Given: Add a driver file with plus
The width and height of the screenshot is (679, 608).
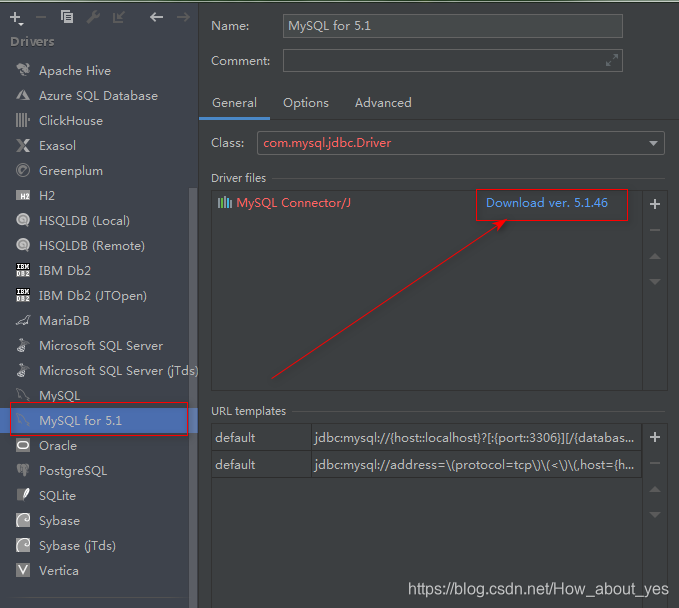Looking at the screenshot, I should click(655, 204).
